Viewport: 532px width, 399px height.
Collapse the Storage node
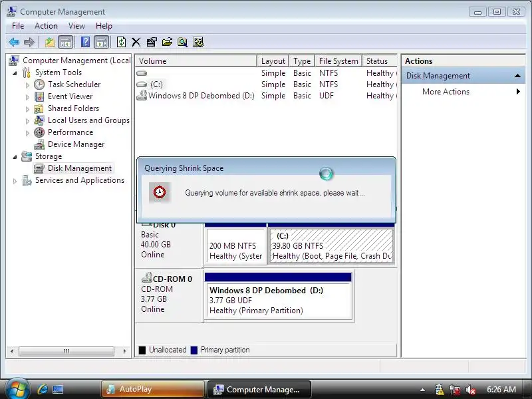(x=15, y=157)
